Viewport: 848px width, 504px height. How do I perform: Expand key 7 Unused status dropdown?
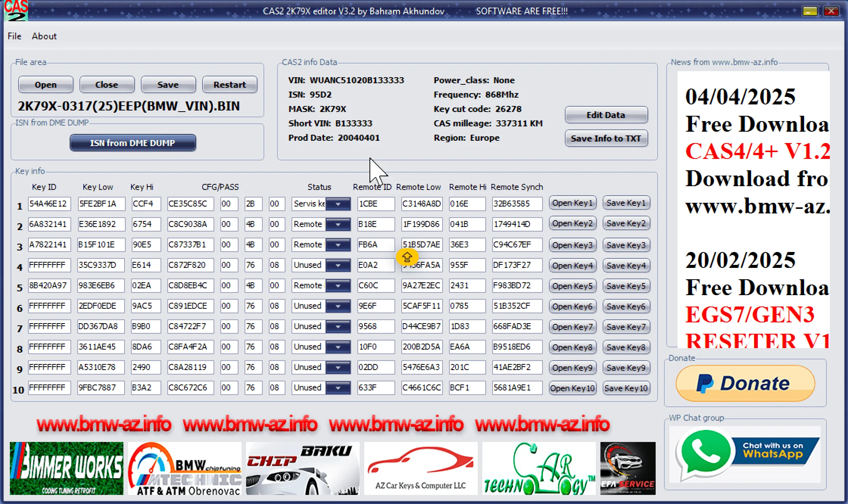[x=338, y=327]
